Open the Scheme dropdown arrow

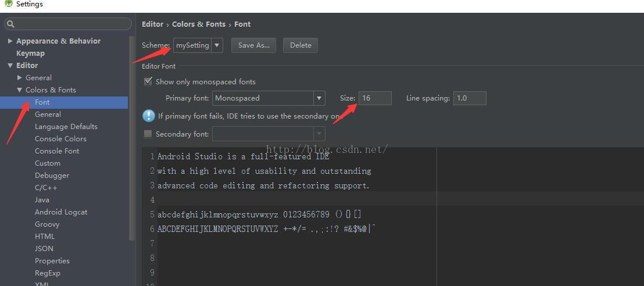tap(217, 45)
